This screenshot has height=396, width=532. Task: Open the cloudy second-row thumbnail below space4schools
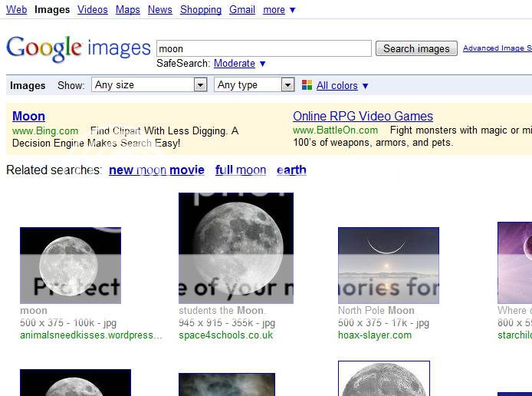(227, 384)
